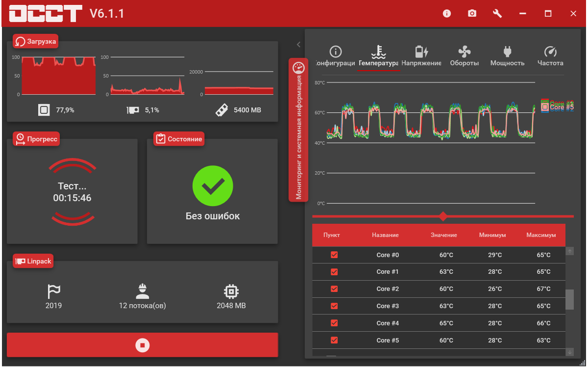Open the info about dialog icon

pos(446,14)
